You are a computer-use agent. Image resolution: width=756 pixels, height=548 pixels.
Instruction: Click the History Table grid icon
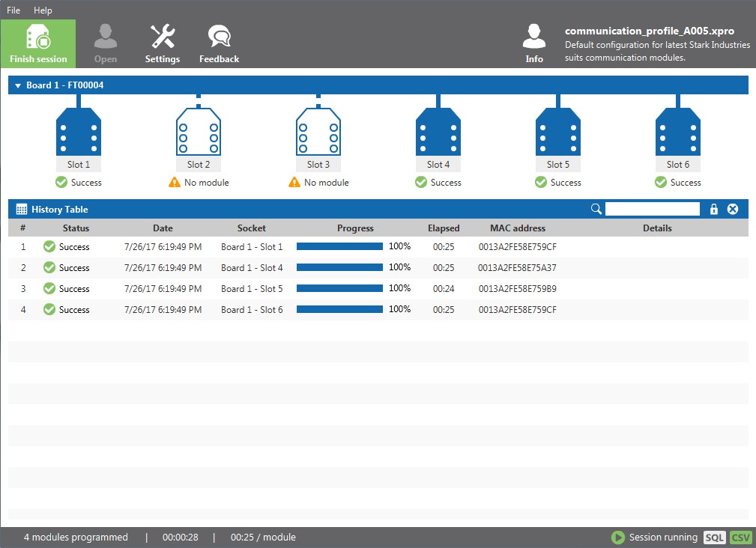22,210
